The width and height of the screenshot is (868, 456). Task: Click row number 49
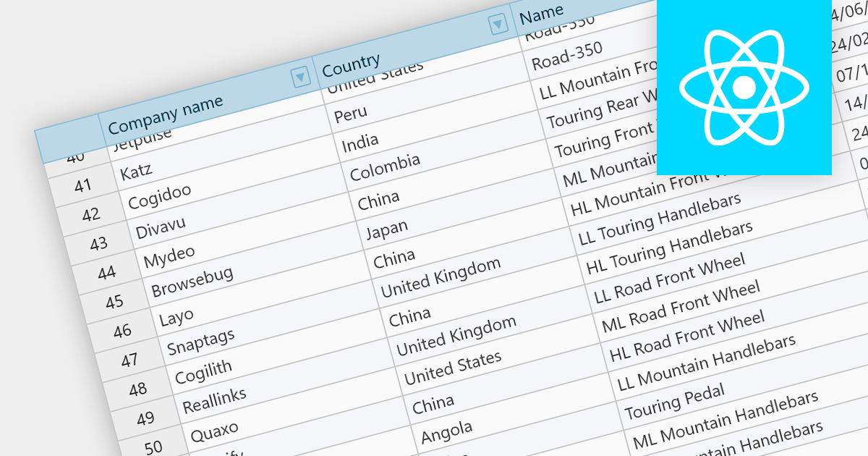tap(145, 418)
